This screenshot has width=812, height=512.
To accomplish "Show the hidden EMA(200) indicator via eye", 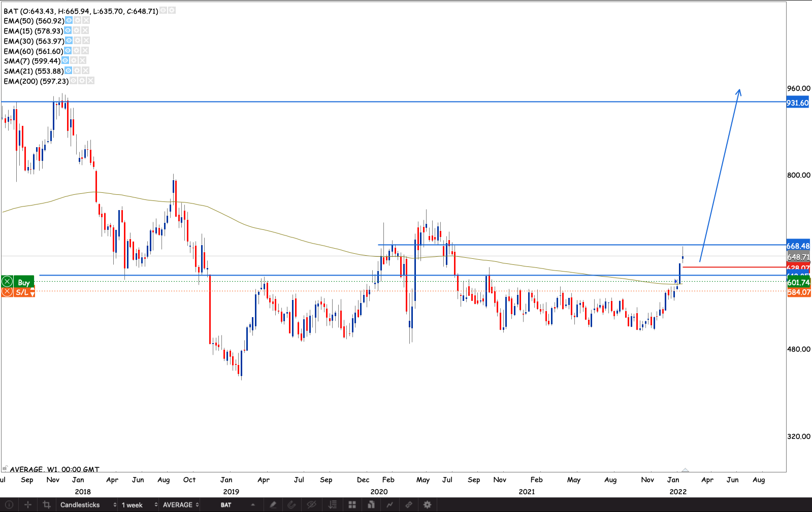I will click(74, 81).
